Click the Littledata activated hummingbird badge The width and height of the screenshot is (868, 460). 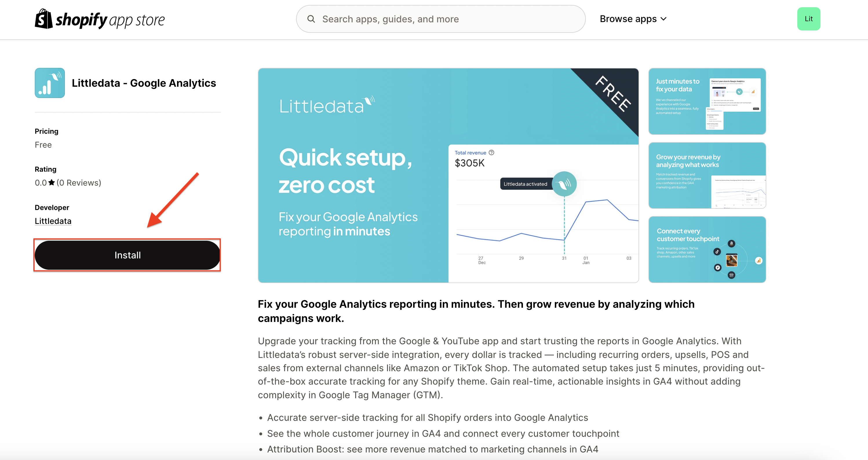(x=564, y=184)
